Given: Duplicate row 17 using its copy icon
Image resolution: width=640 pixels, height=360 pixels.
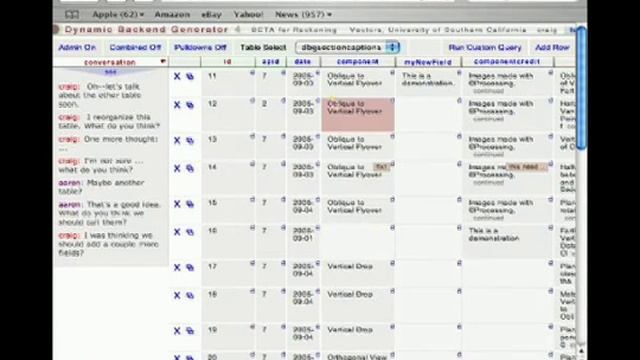Looking at the screenshot, I should [190, 267].
